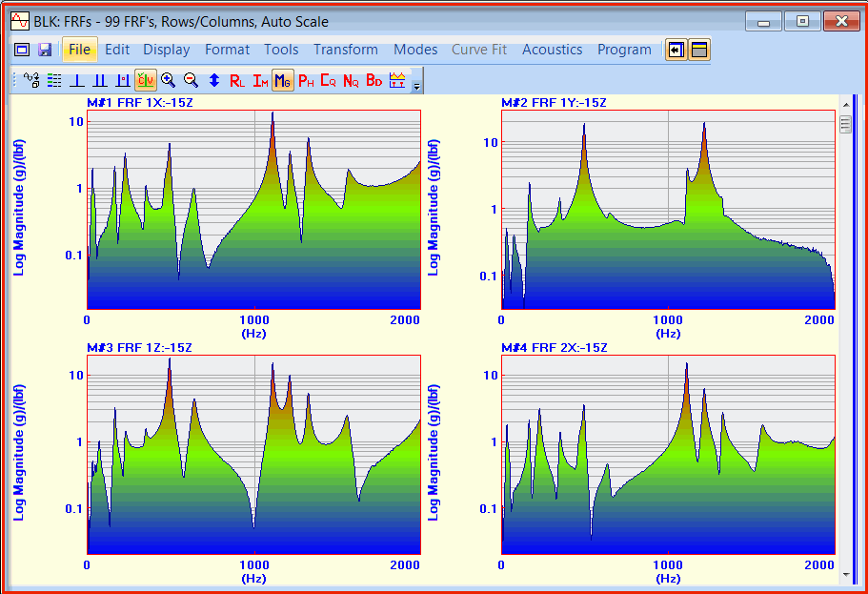Click the M#4 Log Magnitude axis label
The height and width of the screenshot is (594, 868).
click(433, 452)
